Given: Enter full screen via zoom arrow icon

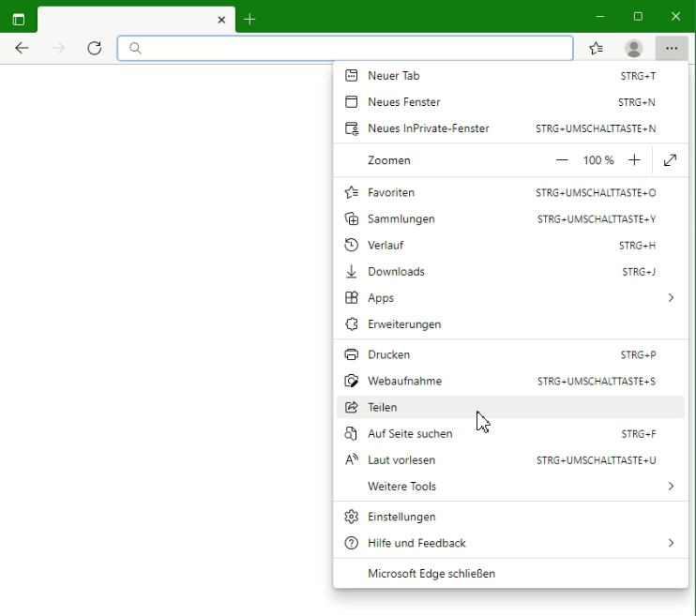Looking at the screenshot, I should coord(670,160).
